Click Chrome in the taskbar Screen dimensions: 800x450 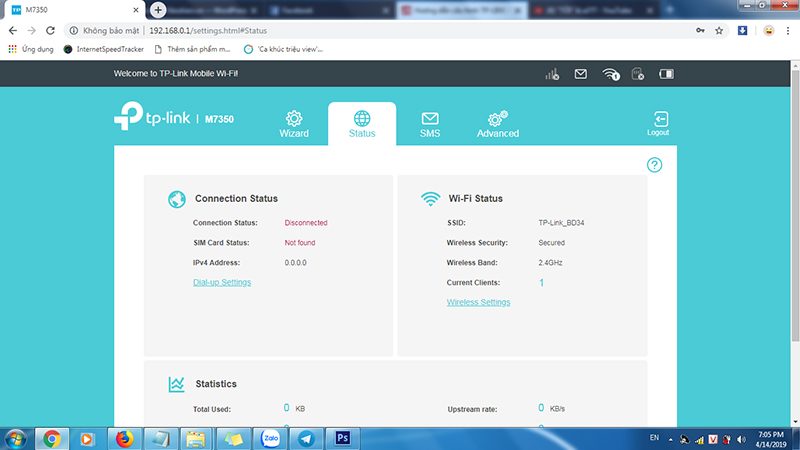52,439
